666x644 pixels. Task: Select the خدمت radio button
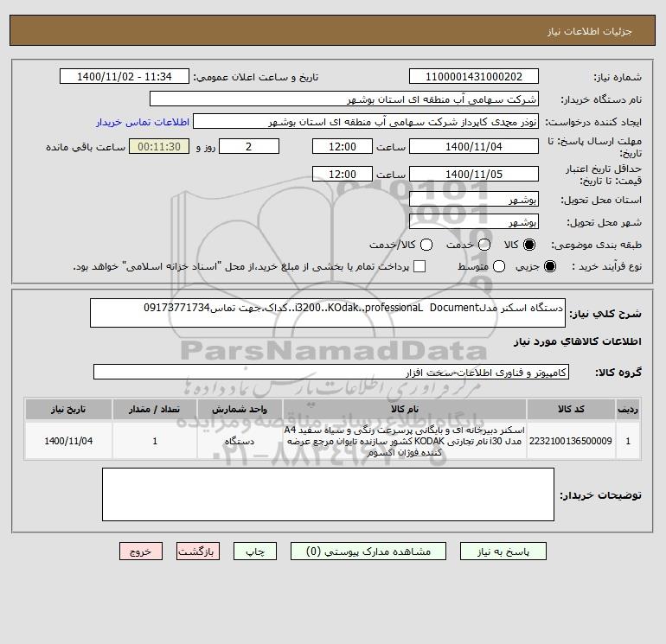[484, 245]
